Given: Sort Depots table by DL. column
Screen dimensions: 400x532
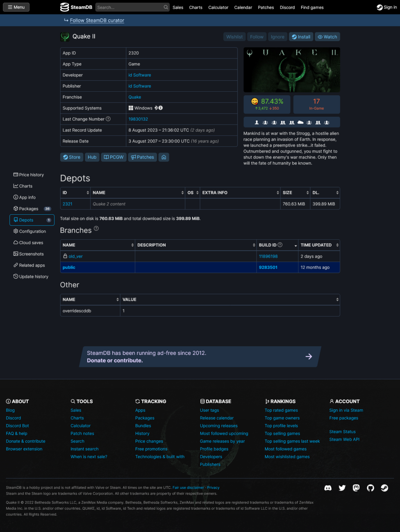Looking at the screenshot, I should point(325,192).
